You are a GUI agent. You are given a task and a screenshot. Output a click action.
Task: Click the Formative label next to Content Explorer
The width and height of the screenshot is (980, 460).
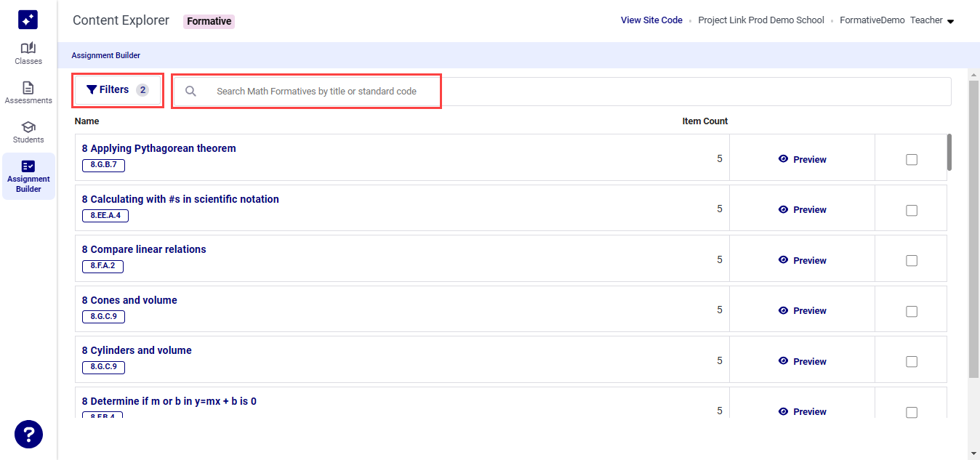tap(209, 20)
